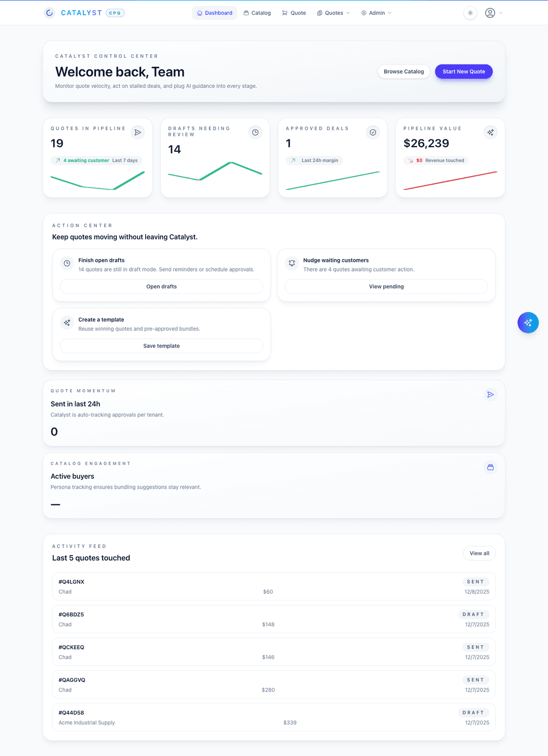Open the floating AI assistant sparkle button
This screenshot has width=548, height=756.
(528, 323)
